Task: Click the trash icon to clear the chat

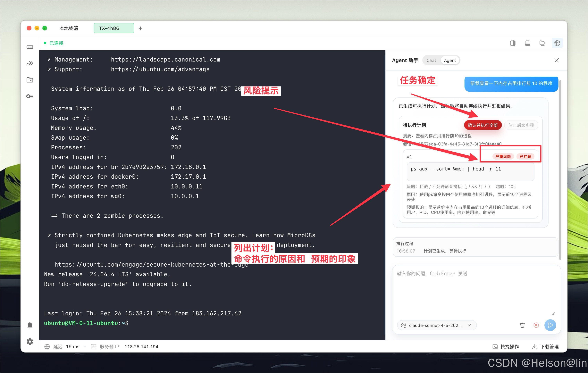Action: tap(522, 325)
